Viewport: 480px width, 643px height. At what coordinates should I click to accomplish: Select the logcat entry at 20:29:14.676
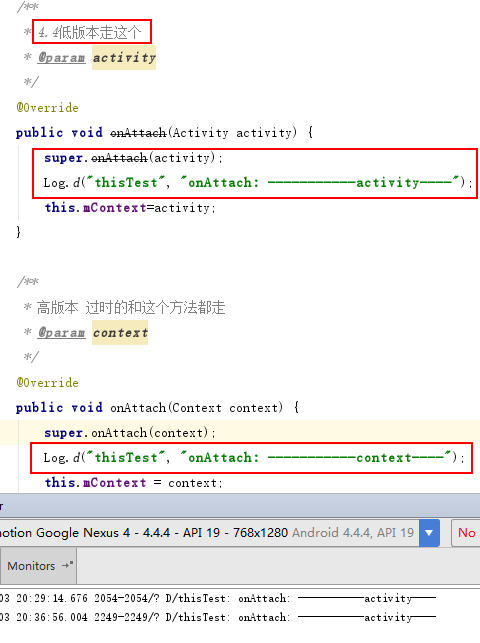coord(218,598)
